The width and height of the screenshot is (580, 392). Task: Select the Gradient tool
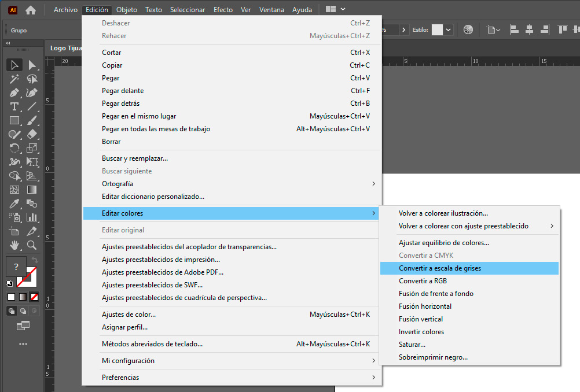point(32,190)
